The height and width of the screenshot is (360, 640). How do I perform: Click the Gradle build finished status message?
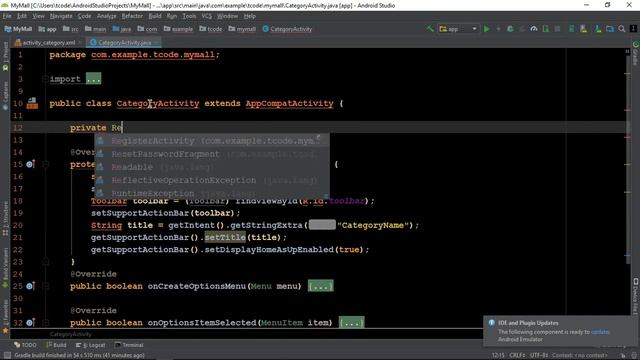pos(80,356)
